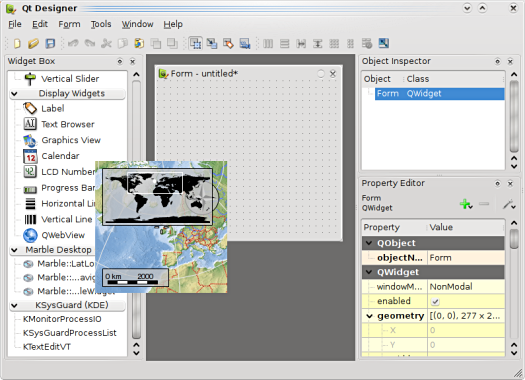Viewport: 525px width, 380px height.
Task: Float the Object Inspector panel
Action: (x=498, y=62)
